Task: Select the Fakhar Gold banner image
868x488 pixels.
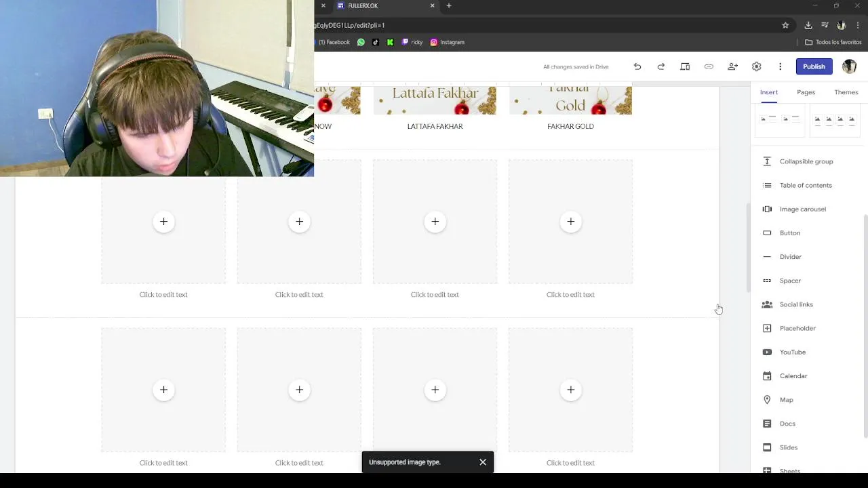Action: click(x=570, y=100)
